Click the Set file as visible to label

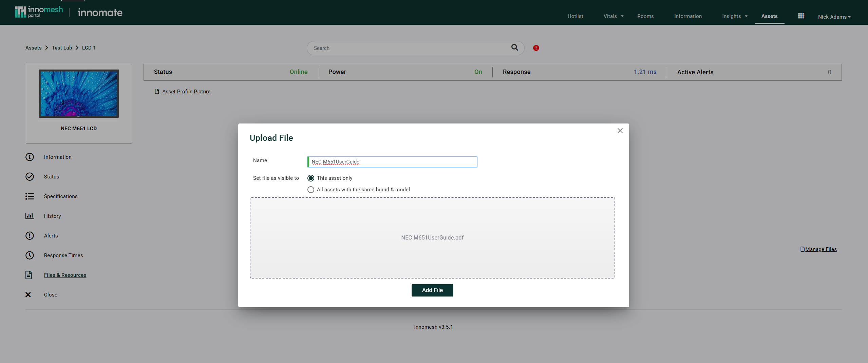[276, 178]
